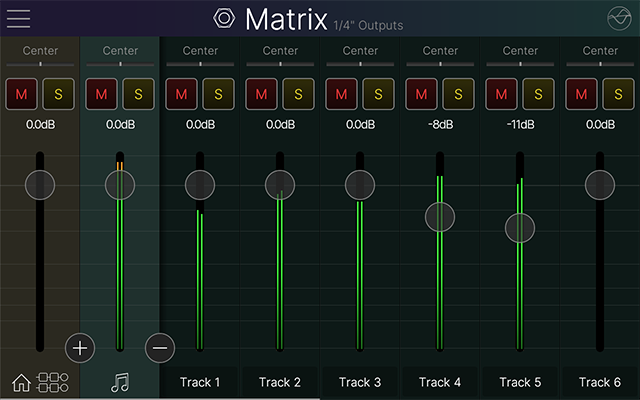Click the Track 2 fader knob
The width and height of the screenshot is (640, 400).
coord(280,185)
